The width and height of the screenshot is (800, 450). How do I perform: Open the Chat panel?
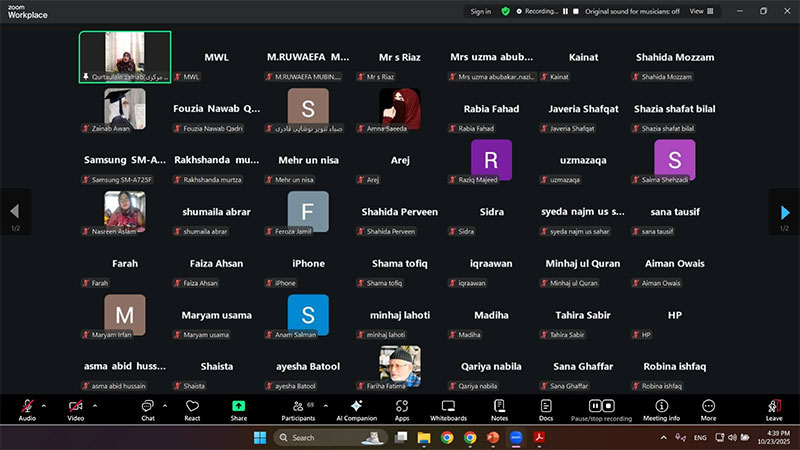coord(147,409)
